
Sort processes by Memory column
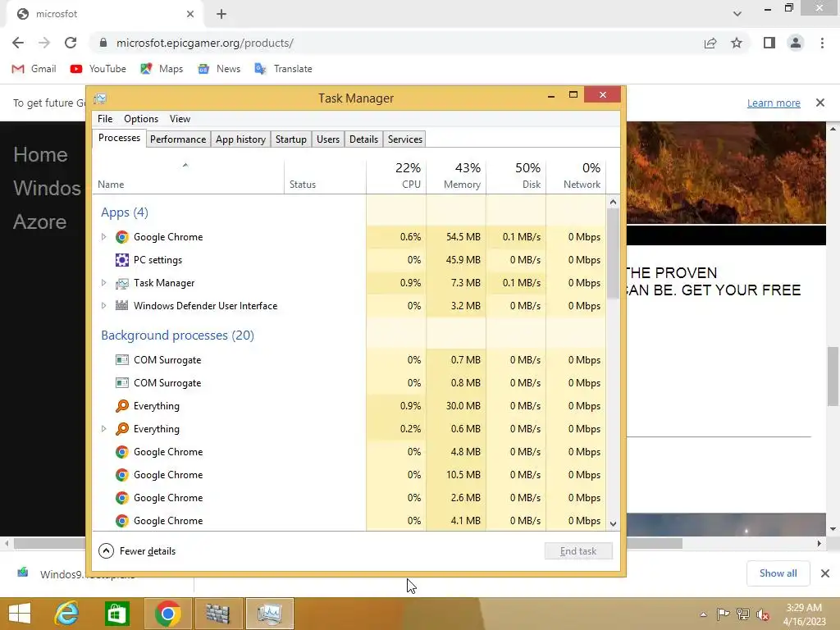[456, 176]
